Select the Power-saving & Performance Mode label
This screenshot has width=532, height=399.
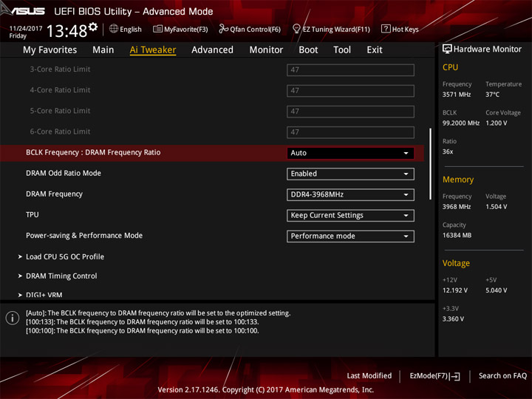pos(84,236)
